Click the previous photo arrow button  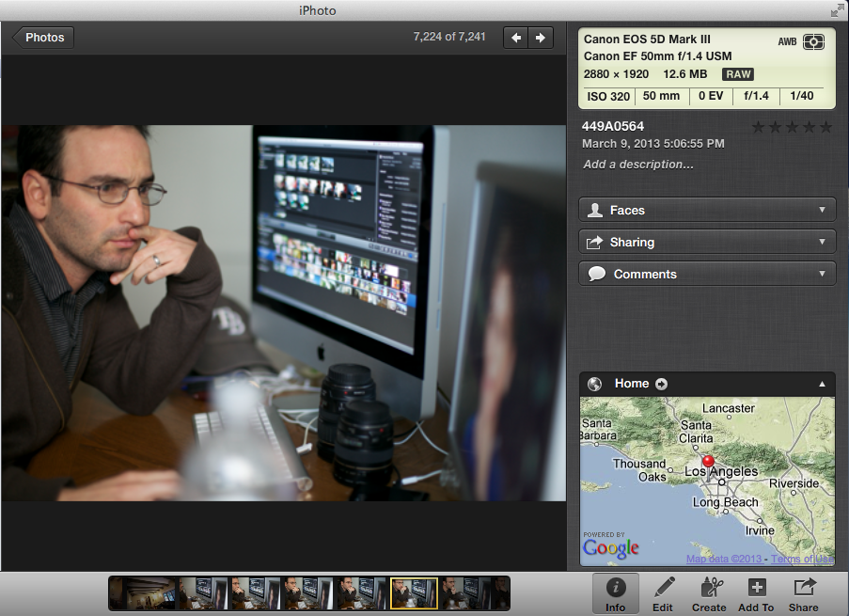(x=515, y=38)
